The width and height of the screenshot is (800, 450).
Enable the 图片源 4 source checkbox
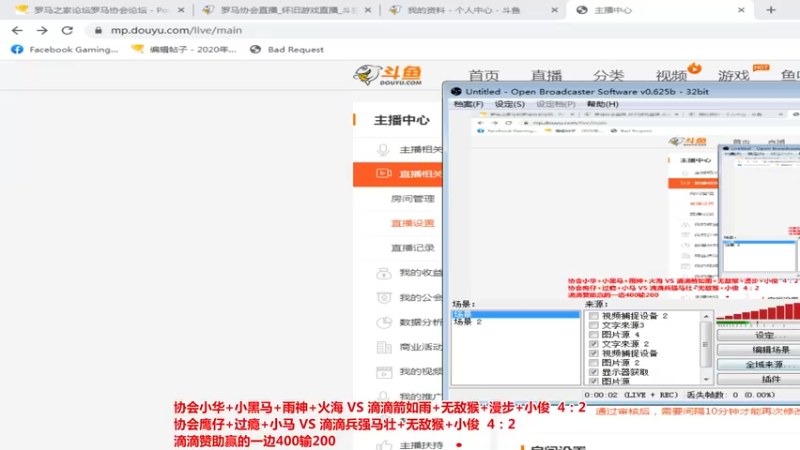coord(593,335)
